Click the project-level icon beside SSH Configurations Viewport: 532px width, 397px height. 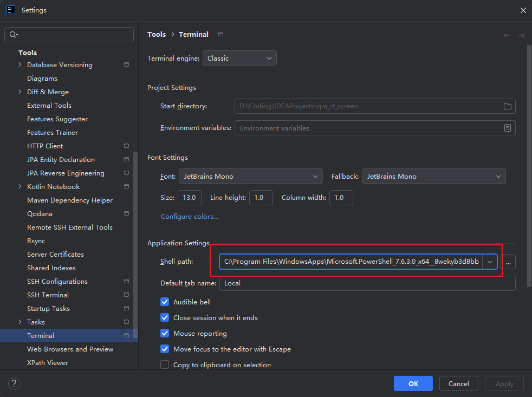[x=127, y=281]
